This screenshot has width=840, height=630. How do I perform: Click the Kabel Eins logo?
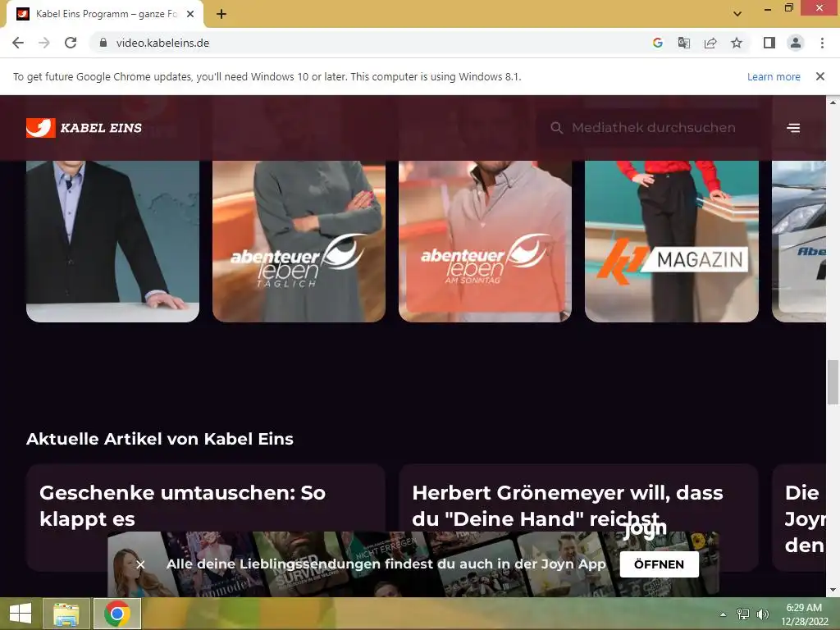click(x=84, y=127)
